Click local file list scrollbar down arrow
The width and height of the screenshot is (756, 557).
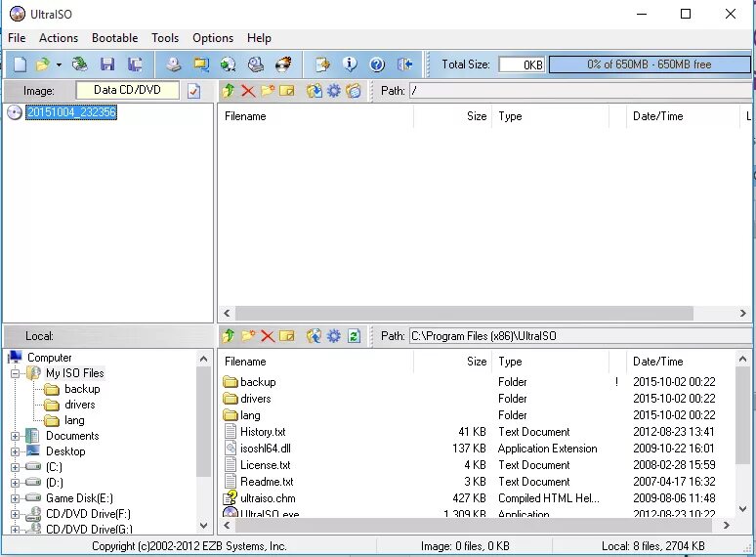click(742, 508)
